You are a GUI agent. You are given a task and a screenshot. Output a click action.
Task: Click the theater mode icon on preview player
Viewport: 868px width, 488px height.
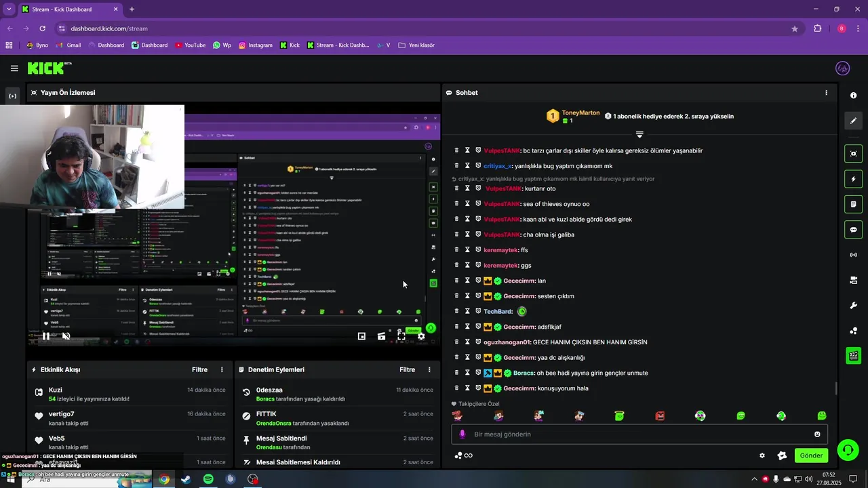tap(382, 335)
